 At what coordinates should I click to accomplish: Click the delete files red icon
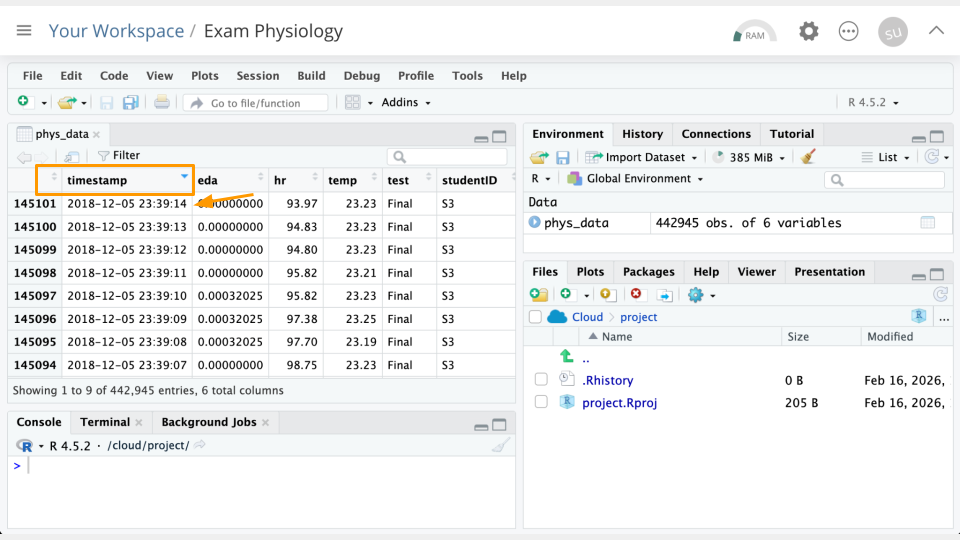[x=636, y=294]
